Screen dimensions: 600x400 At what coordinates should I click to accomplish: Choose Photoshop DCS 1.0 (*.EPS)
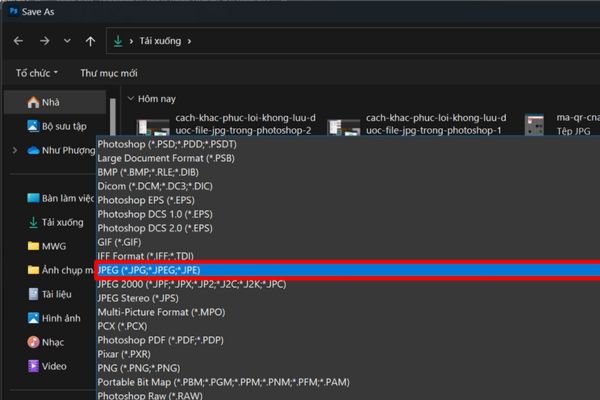click(x=348, y=214)
